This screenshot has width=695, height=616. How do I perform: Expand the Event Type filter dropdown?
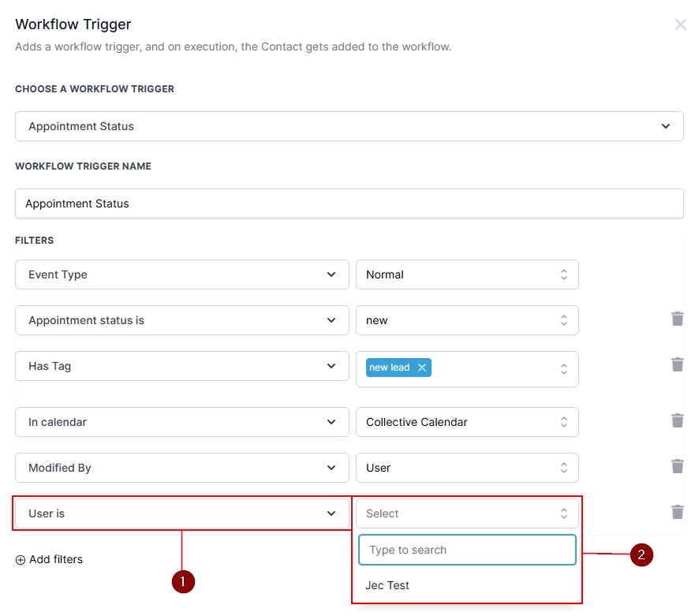[x=181, y=274]
